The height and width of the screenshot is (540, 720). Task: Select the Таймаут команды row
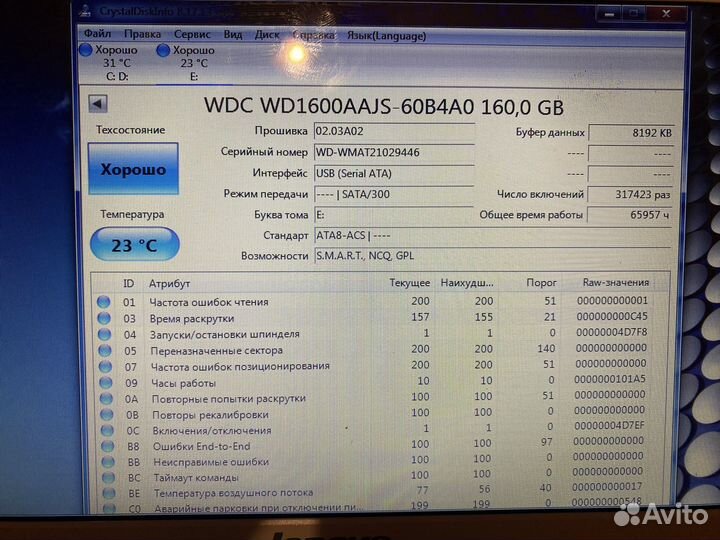pyautogui.click(x=377, y=476)
